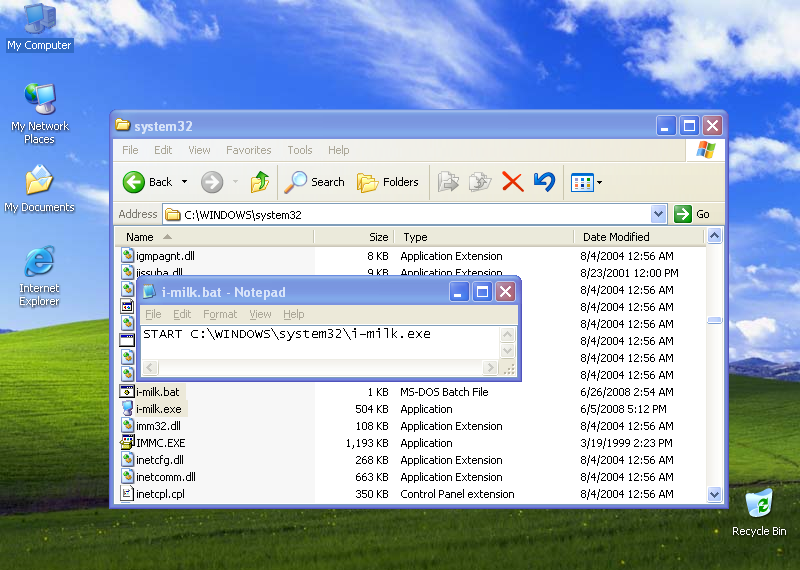Image resolution: width=800 pixels, height=570 pixels.
Task: Select the IMMC.EXE file icon
Action: 128,443
